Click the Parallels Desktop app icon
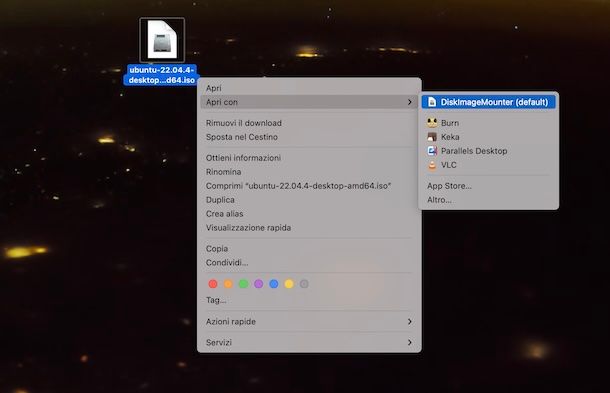Viewport: 610px width, 393px height. click(432, 151)
